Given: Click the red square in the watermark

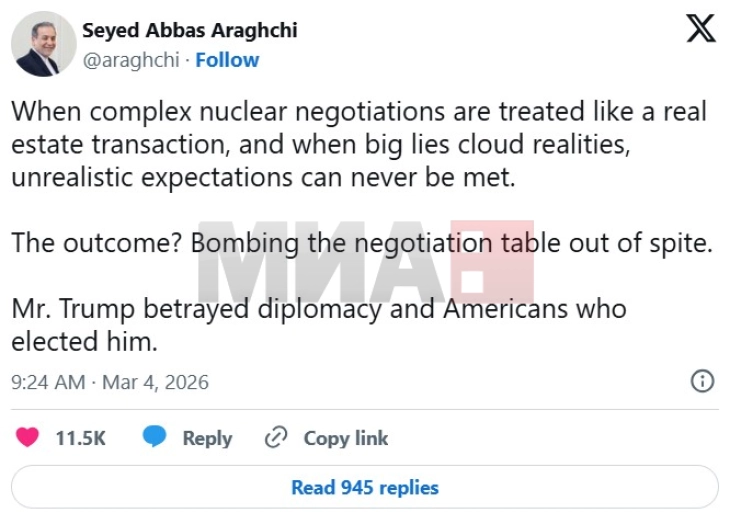Looking at the screenshot, I should 491,262.
